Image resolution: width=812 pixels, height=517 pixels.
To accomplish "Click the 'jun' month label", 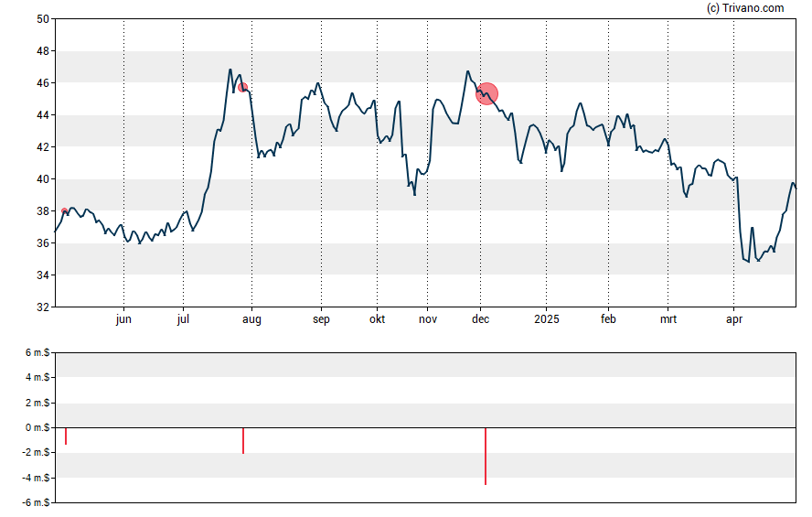I will (x=123, y=319).
